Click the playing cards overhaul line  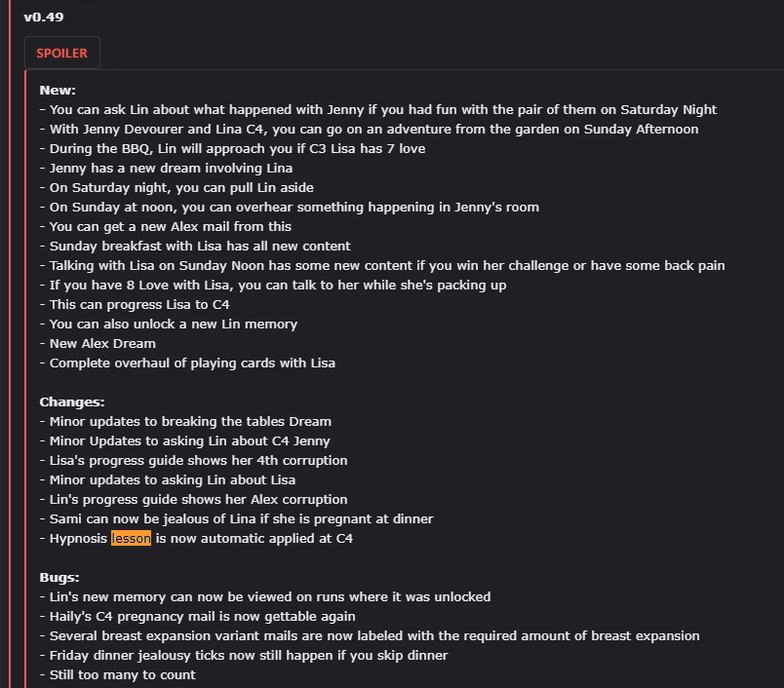pos(192,363)
